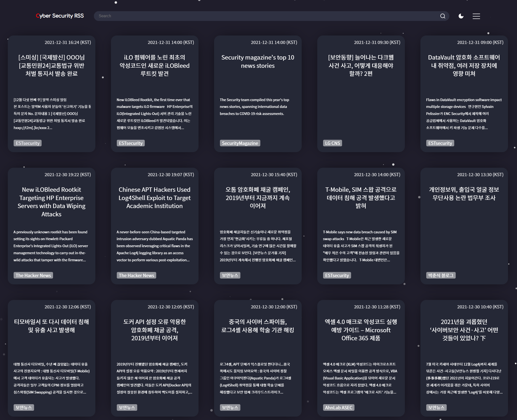Open New iLOBleed Rootkit article title
This screenshot has height=420, width=517.
click(x=51, y=202)
